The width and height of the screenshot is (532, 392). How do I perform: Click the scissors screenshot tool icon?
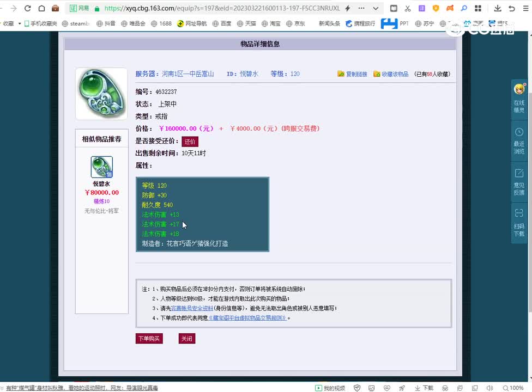pos(408,8)
